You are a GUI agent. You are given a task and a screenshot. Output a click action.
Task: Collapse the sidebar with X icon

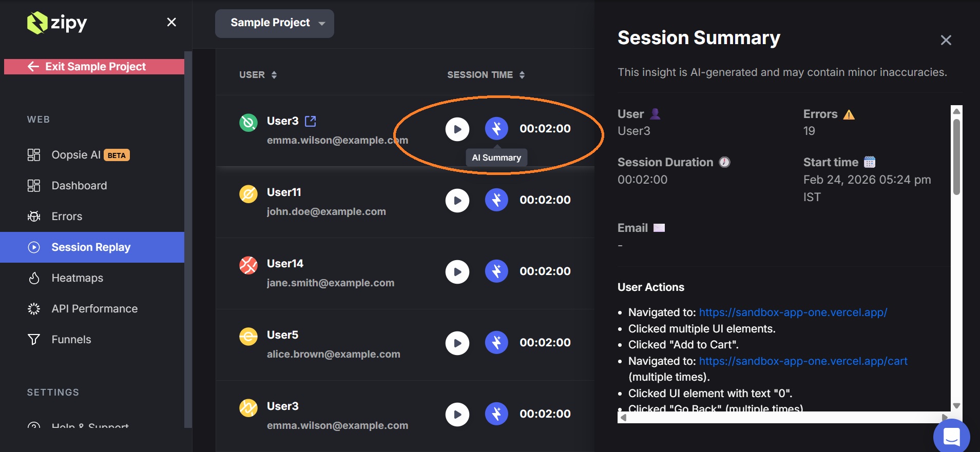[x=171, y=22]
